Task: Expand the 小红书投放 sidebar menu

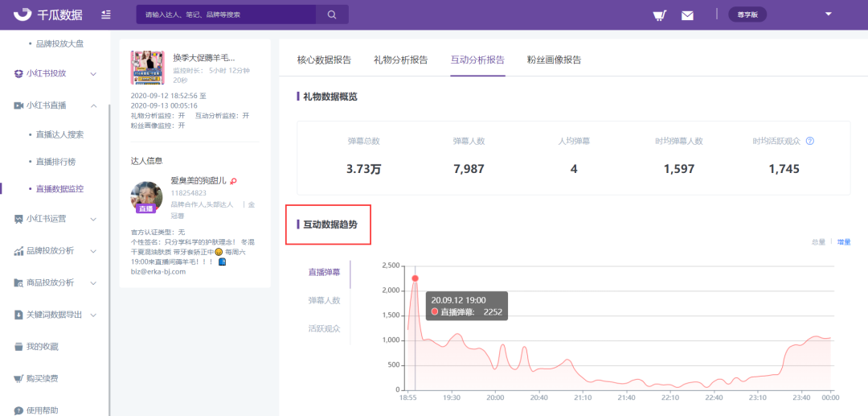Action: tap(55, 73)
